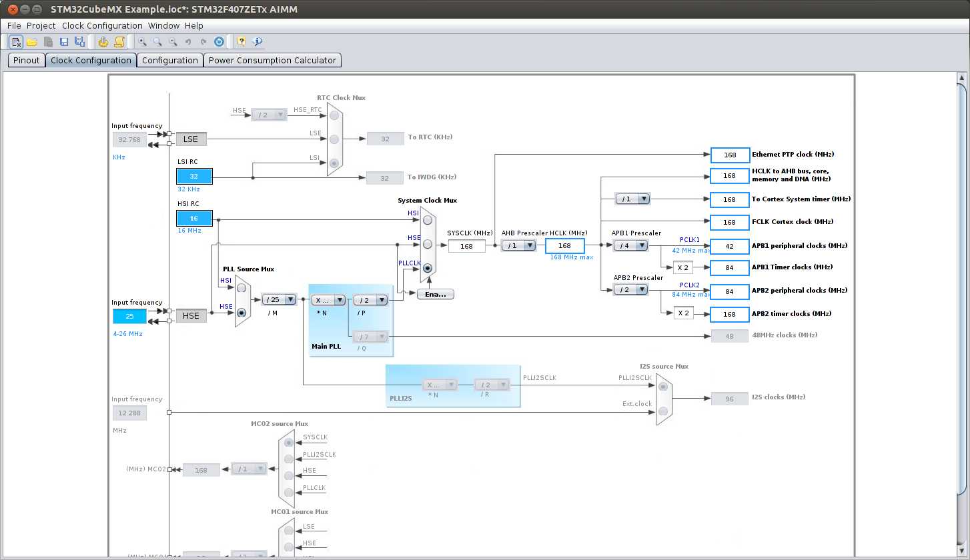Open the Main PLL /Q divider dropdown
The height and width of the screenshot is (560, 970).
coord(370,337)
